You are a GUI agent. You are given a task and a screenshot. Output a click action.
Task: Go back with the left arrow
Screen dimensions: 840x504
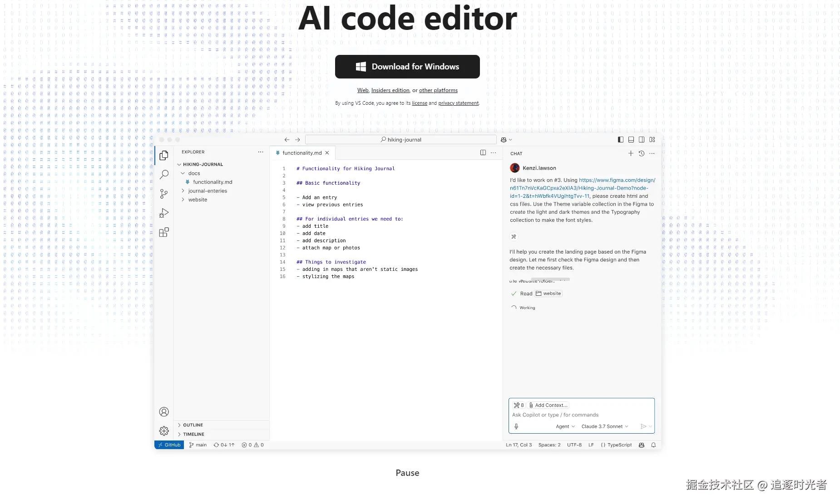coord(287,140)
